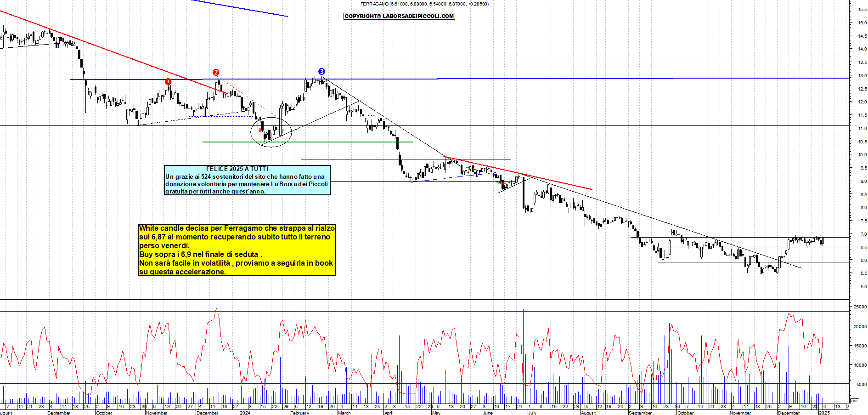Click the 13.5 price axis label
Viewport: 868px width, 415px height.
point(862,62)
